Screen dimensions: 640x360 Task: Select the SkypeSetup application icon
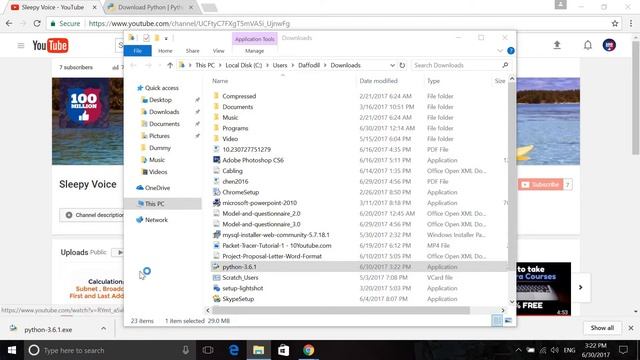point(216,299)
